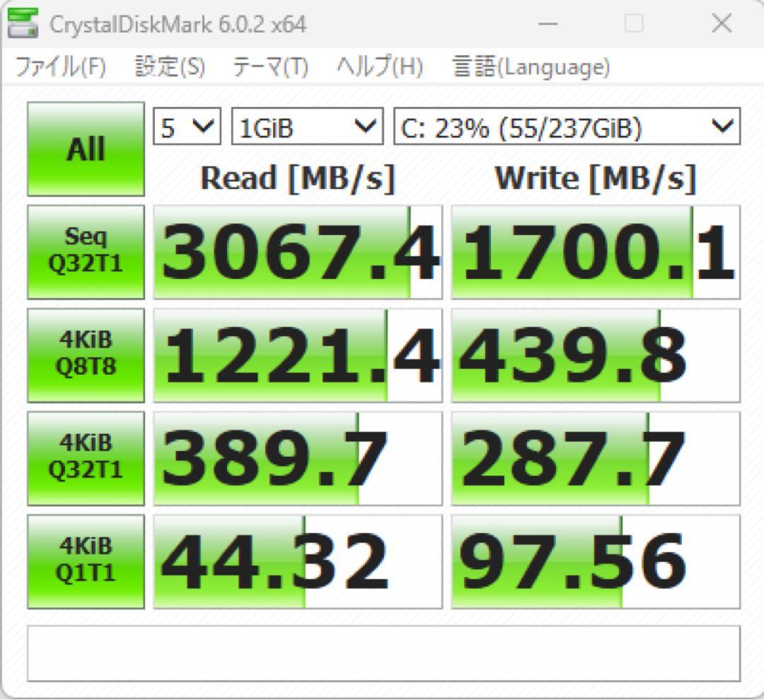764x700 pixels.
Task: Open the 設定(S) settings menu
Action: pyautogui.click(x=168, y=67)
